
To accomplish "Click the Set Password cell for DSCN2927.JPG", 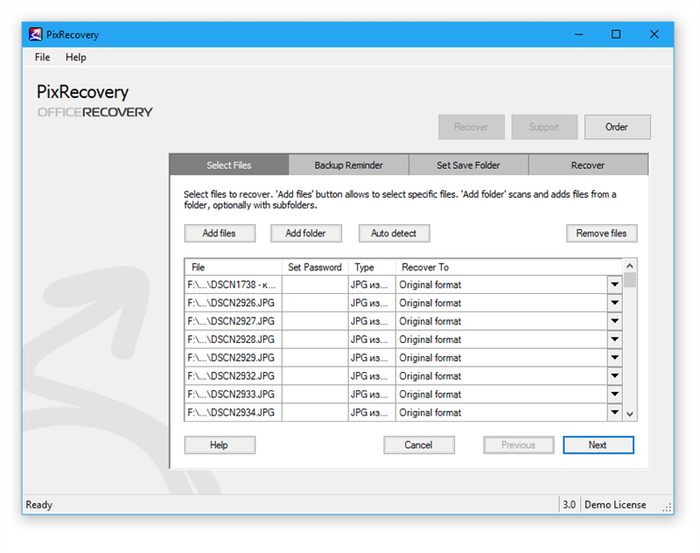I will click(314, 321).
